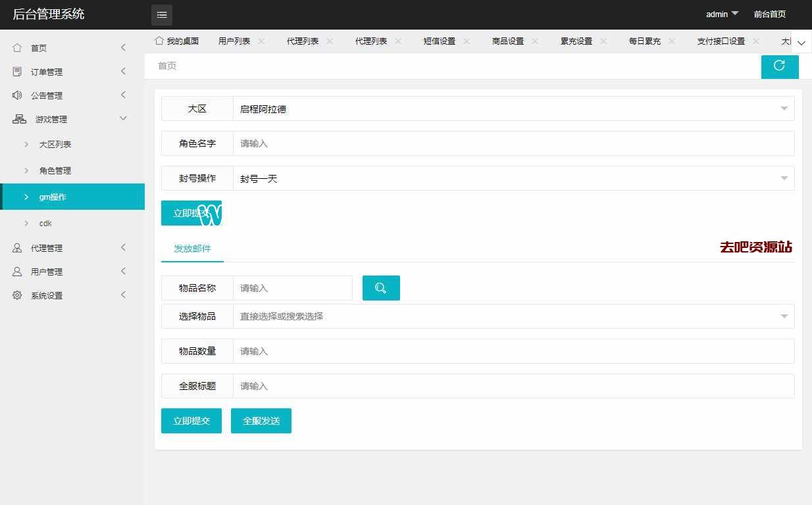Click the 全服发送 button

261,421
